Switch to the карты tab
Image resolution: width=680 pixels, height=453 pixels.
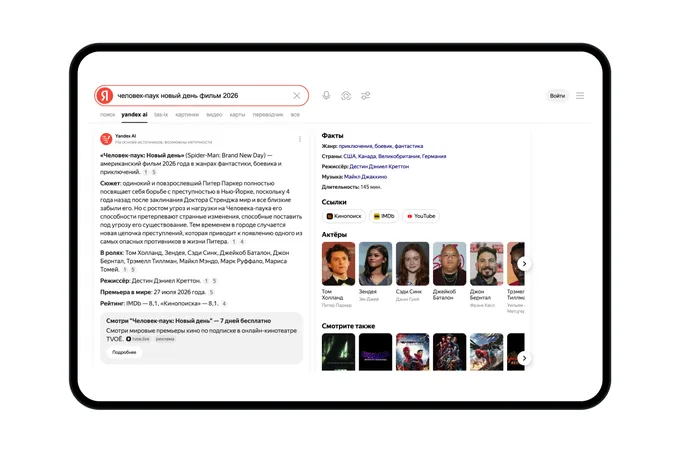237,114
